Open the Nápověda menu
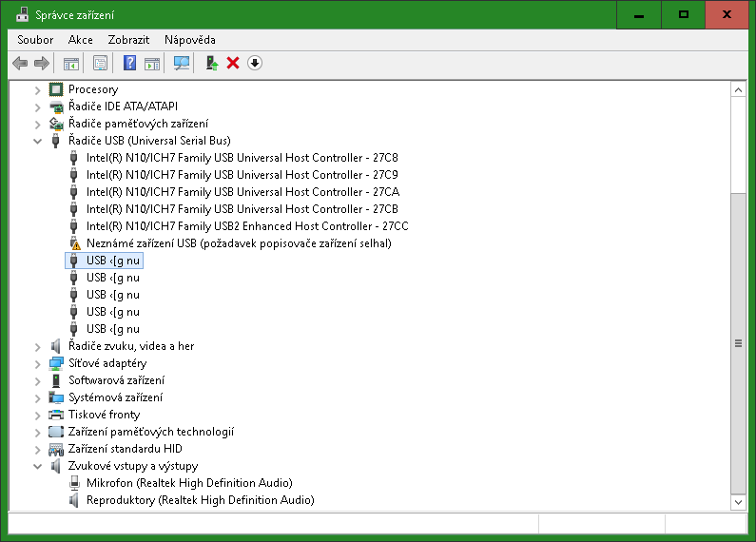 (190, 40)
